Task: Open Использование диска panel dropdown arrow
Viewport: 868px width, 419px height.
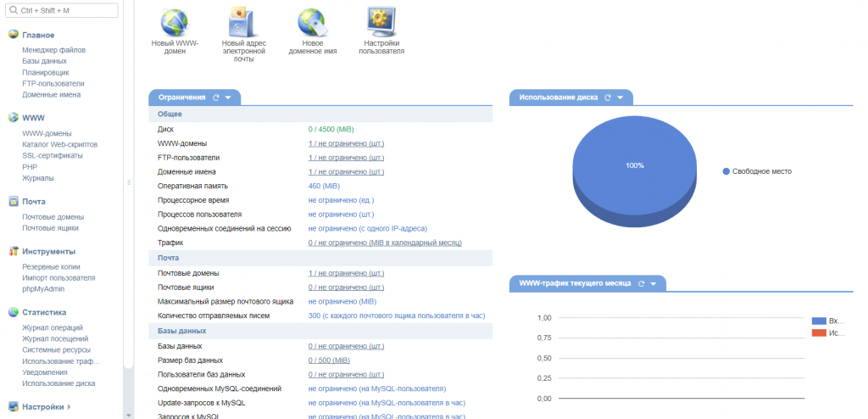Action: 620,98
